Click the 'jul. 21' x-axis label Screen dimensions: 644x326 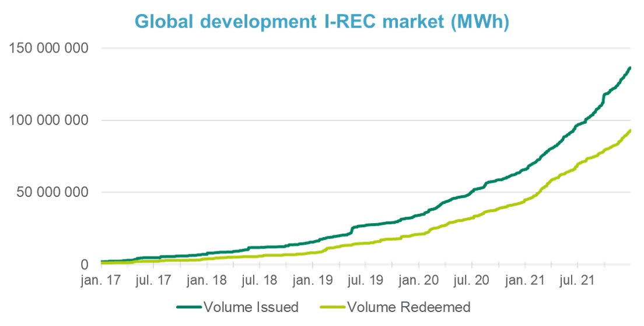coord(577,280)
